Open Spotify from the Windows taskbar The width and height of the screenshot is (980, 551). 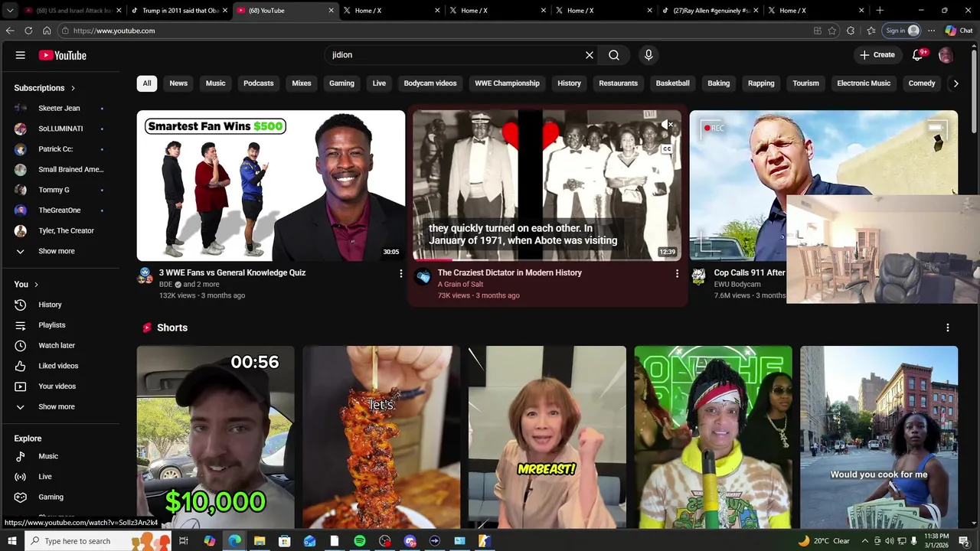[x=360, y=541]
